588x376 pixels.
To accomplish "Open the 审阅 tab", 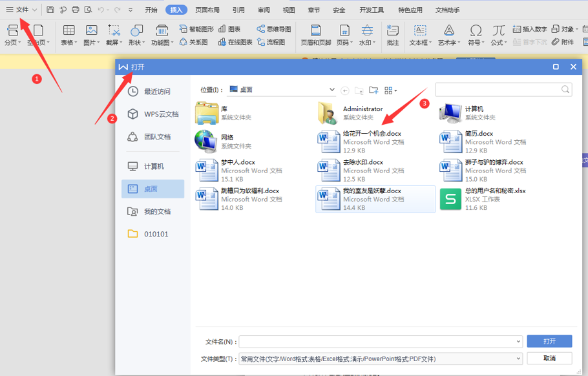I will pos(264,10).
